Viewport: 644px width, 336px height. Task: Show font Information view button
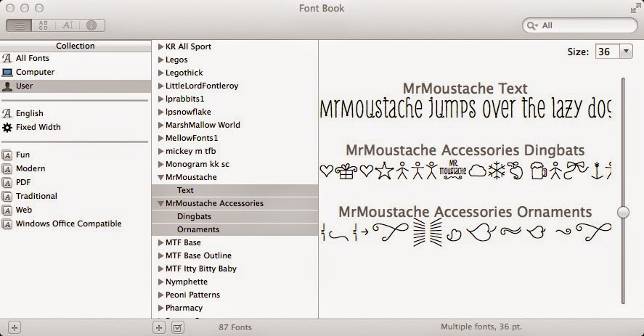tap(91, 25)
